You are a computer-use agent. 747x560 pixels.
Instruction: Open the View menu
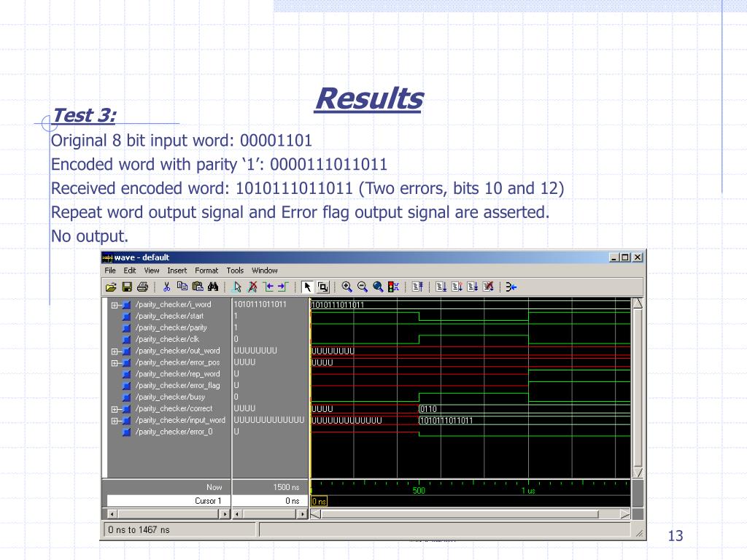pos(152,271)
